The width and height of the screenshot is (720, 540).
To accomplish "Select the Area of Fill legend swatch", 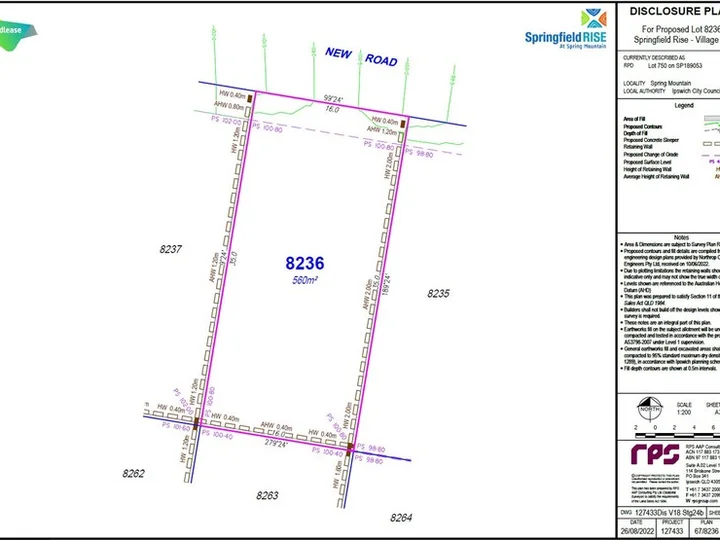I will click(x=712, y=118).
